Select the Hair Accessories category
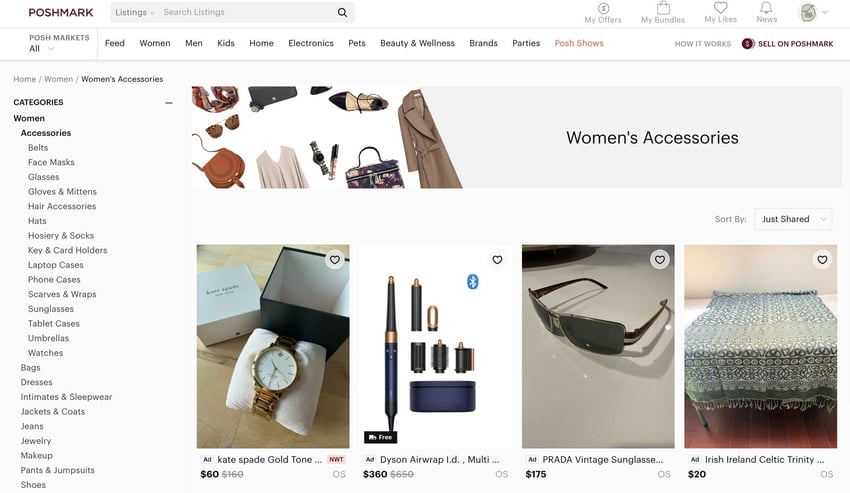850x493 pixels. (62, 206)
